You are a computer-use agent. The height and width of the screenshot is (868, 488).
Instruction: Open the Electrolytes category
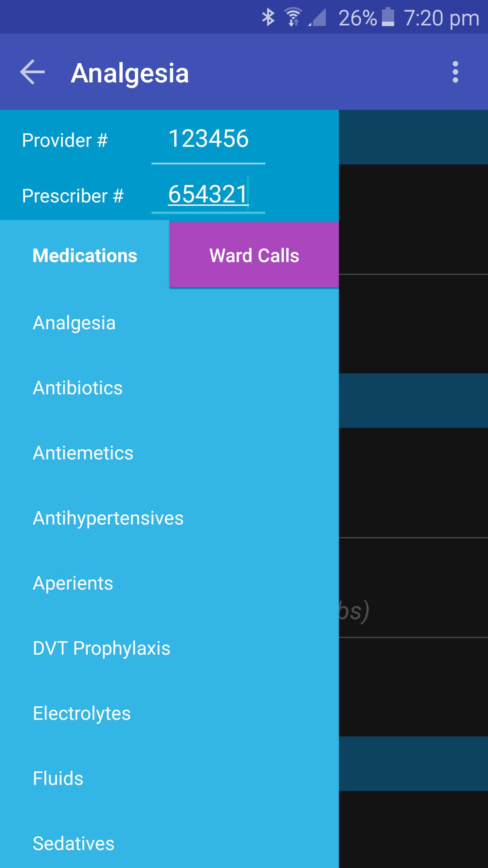[x=82, y=713]
